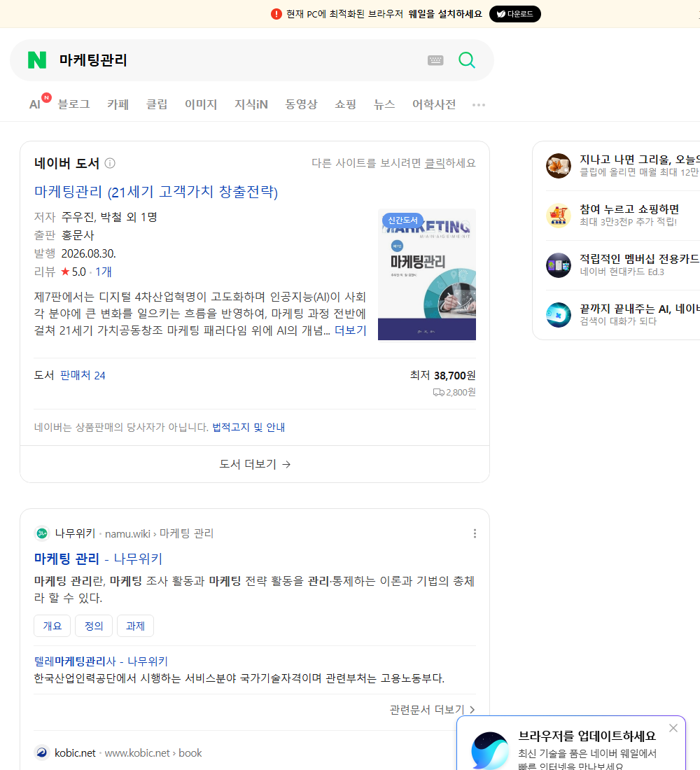Close the browser update popup

tap(673, 728)
